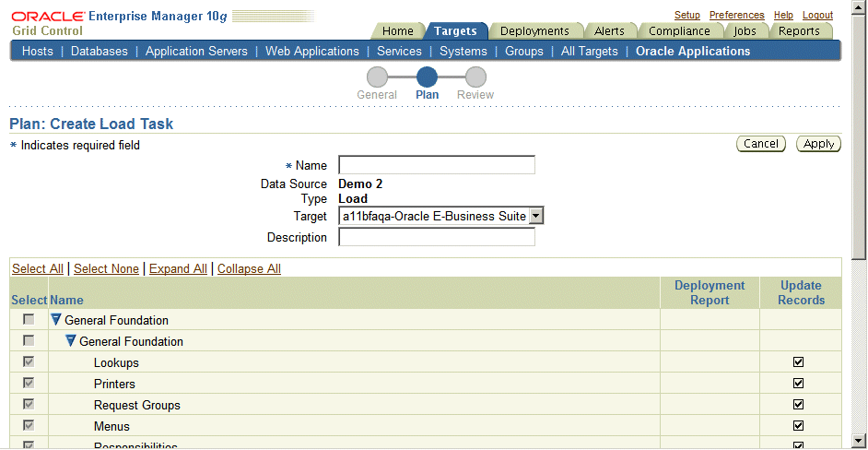Switch to the Deployments tab

click(534, 31)
